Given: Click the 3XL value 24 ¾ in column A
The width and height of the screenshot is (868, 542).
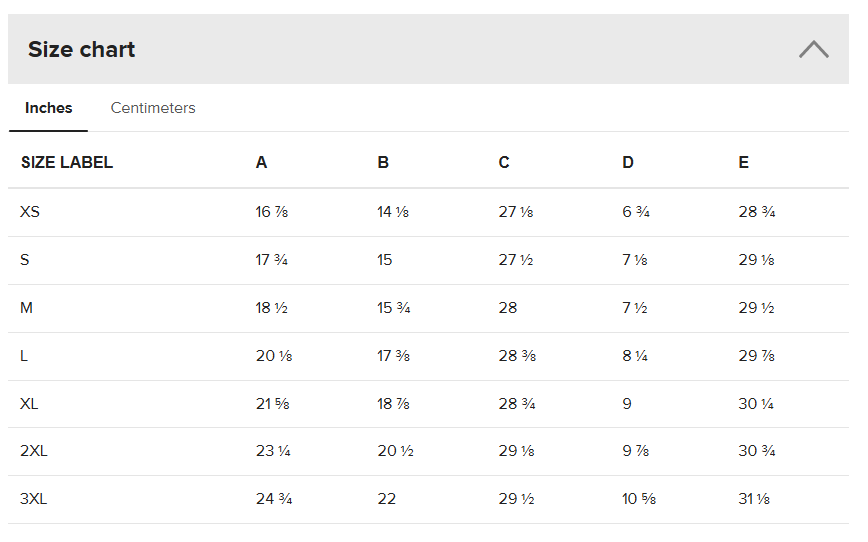Looking at the screenshot, I should (273, 499).
